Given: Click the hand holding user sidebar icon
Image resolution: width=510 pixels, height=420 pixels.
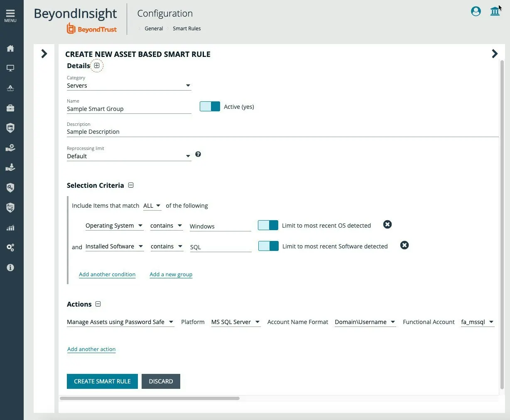Looking at the screenshot, I should (x=10, y=168).
